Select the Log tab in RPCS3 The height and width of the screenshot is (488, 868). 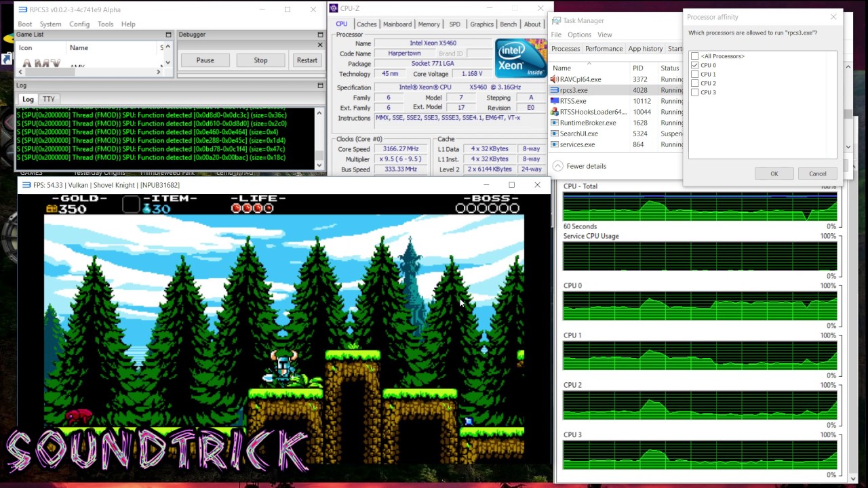click(x=28, y=99)
